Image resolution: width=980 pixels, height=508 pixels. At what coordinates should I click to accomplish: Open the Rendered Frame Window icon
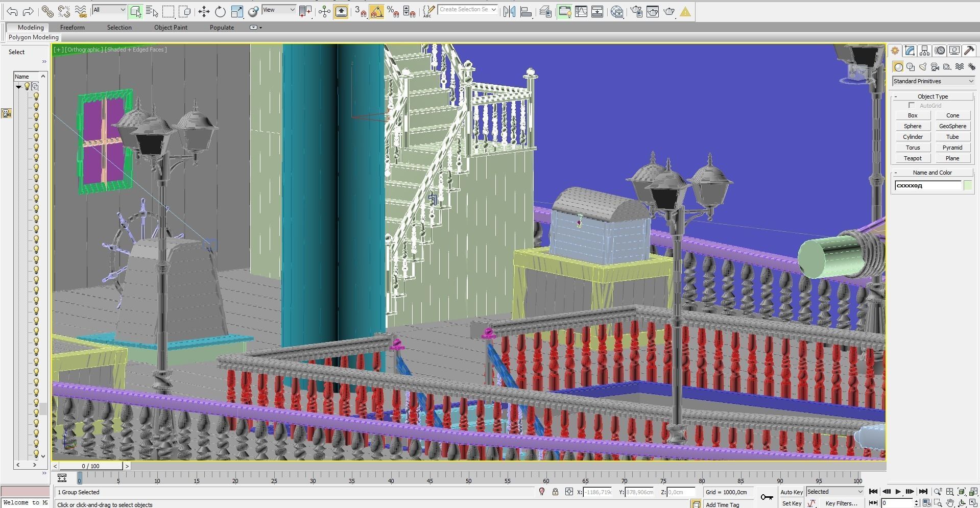pos(653,11)
